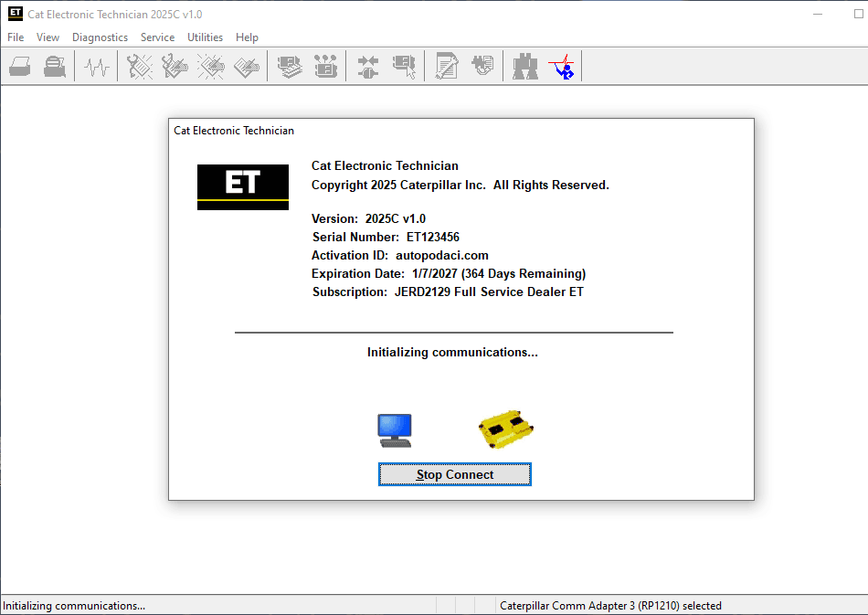This screenshot has height=615, width=868.
Task: Click the binoculars search icon
Action: 524,67
